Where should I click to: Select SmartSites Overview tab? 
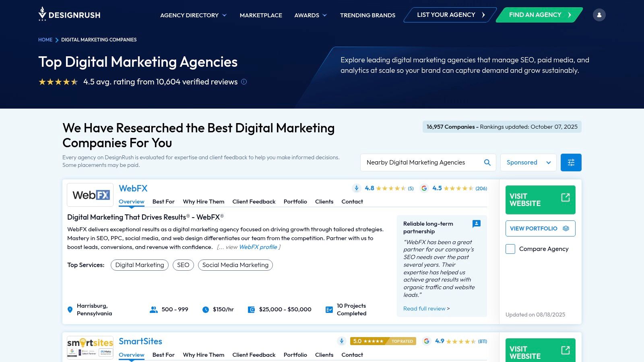pos(131,355)
